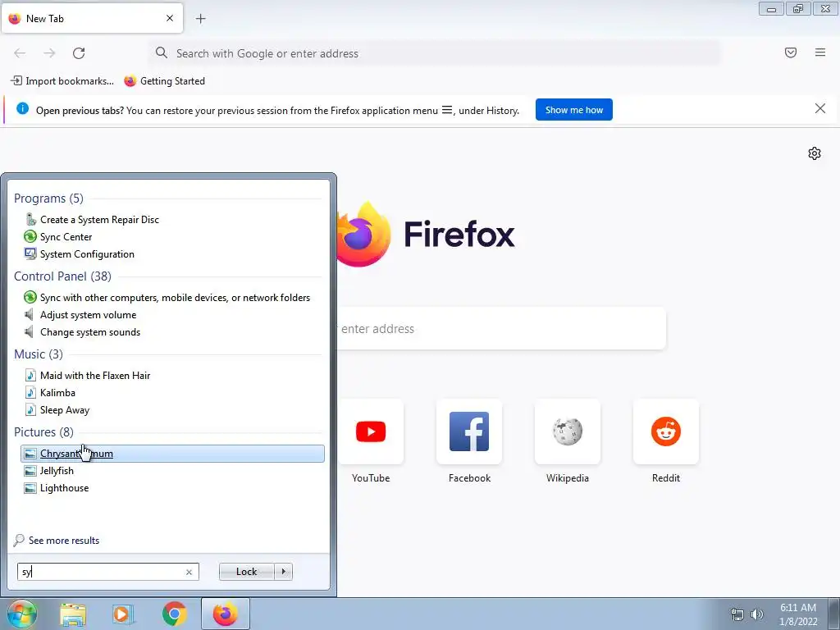Open the Jellyfish picture
Image resolution: width=840 pixels, height=630 pixels.
click(172, 471)
